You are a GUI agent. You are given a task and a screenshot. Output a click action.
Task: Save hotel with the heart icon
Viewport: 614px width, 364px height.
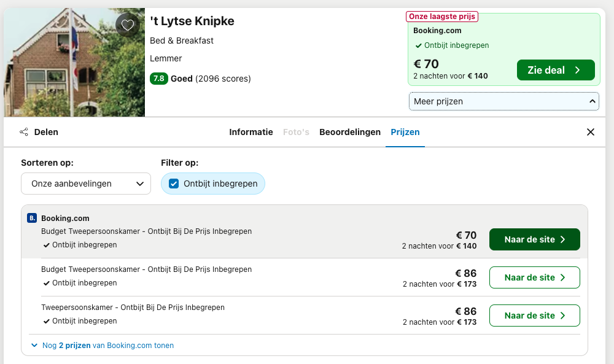pyautogui.click(x=127, y=25)
